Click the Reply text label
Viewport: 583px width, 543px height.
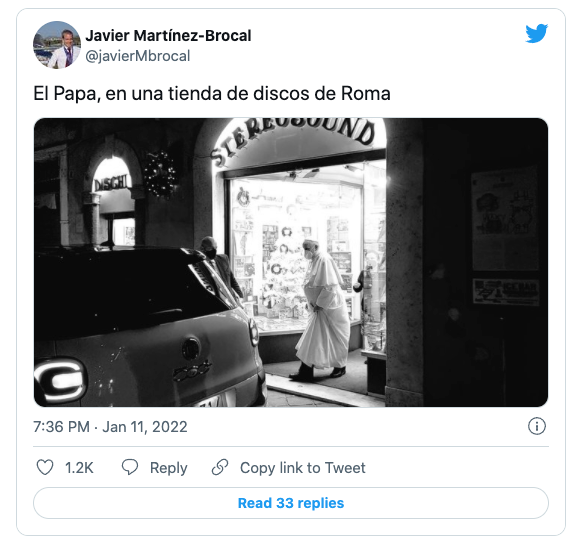(x=168, y=468)
